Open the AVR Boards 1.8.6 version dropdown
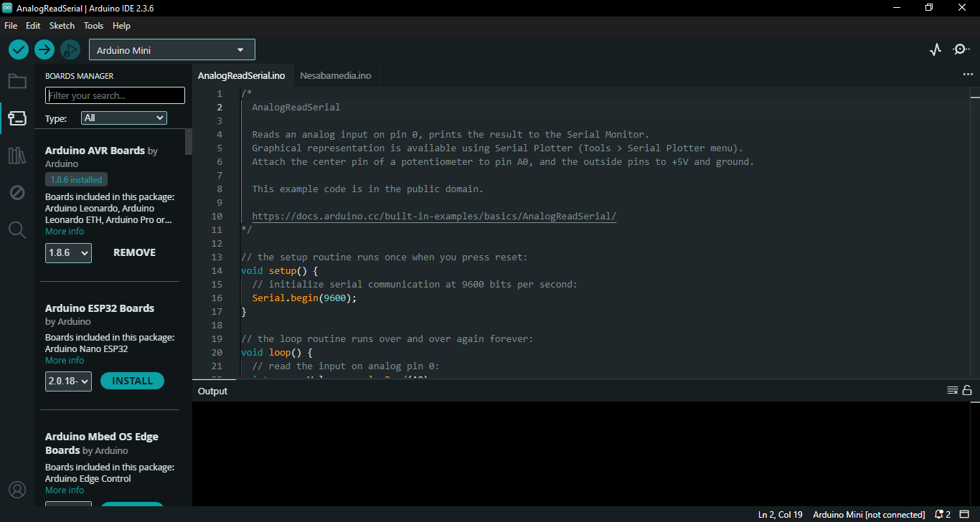This screenshot has width=980, height=522. [68, 253]
